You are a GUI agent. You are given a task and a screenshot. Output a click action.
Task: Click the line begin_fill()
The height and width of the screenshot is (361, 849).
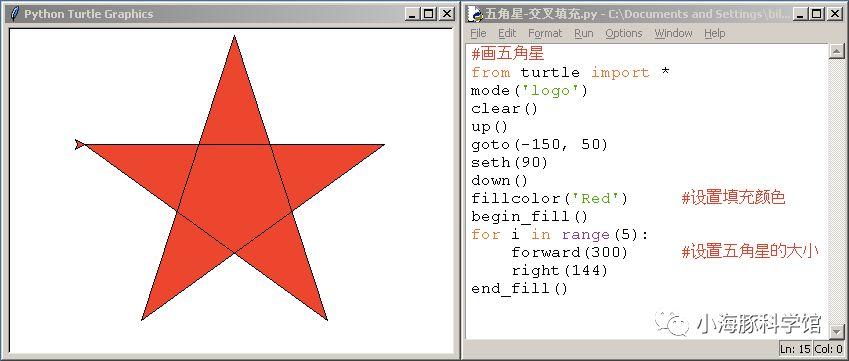point(530,217)
